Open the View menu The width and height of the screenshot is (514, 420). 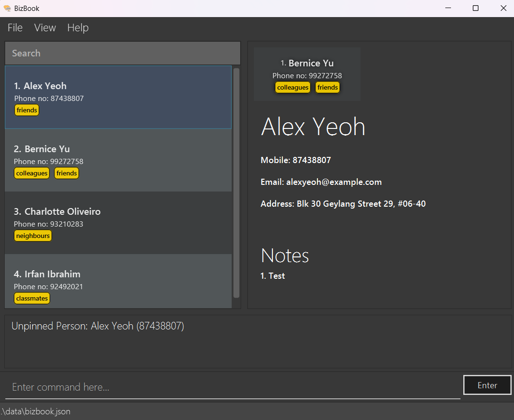point(45,28)
